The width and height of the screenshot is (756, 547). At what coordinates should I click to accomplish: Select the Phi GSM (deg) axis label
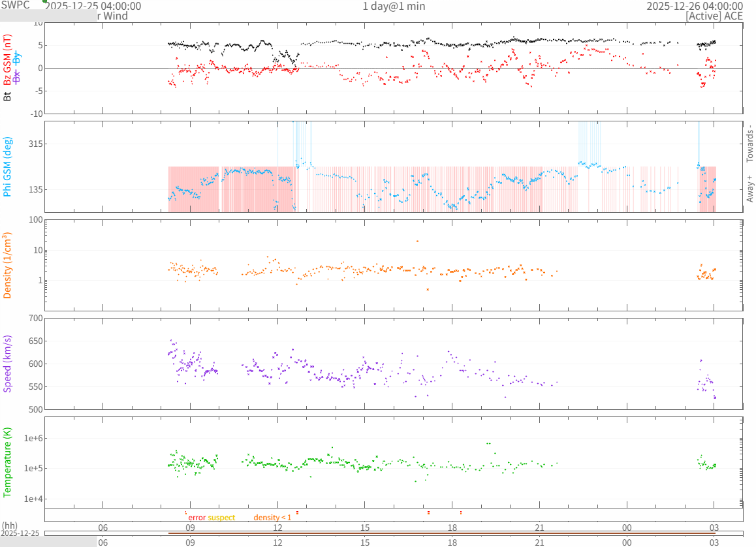click(x=7, y=166)
